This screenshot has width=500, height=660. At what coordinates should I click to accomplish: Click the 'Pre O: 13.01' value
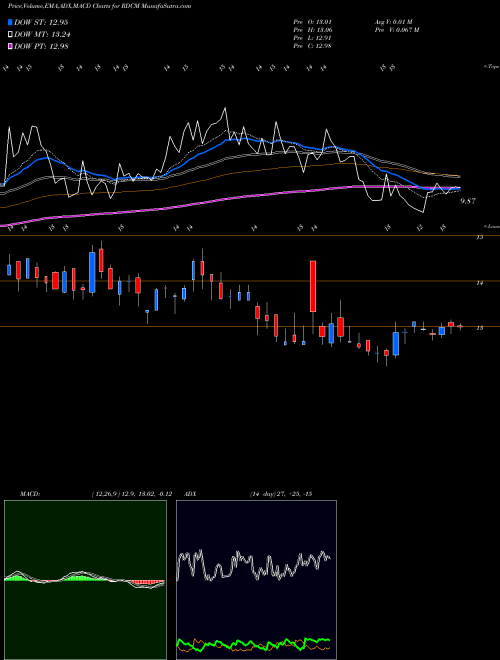312,21
